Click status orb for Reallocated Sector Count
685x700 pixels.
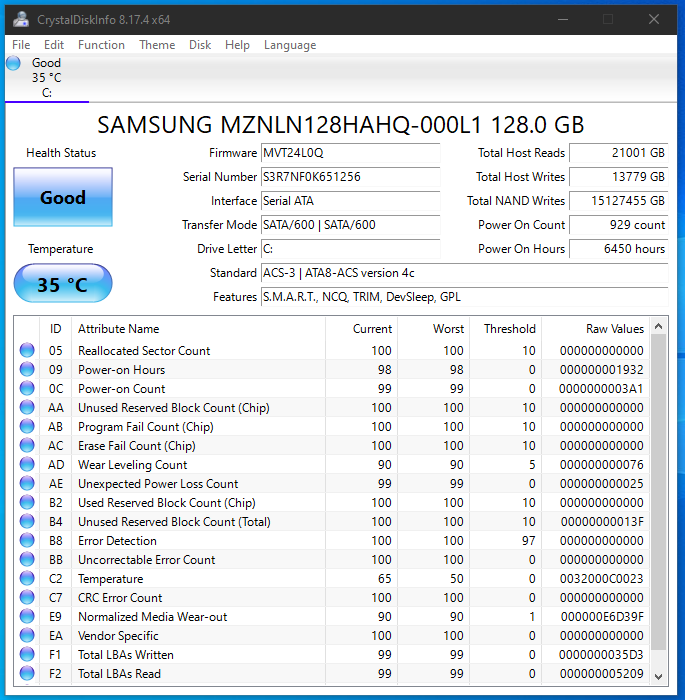[x=27, y=350]
